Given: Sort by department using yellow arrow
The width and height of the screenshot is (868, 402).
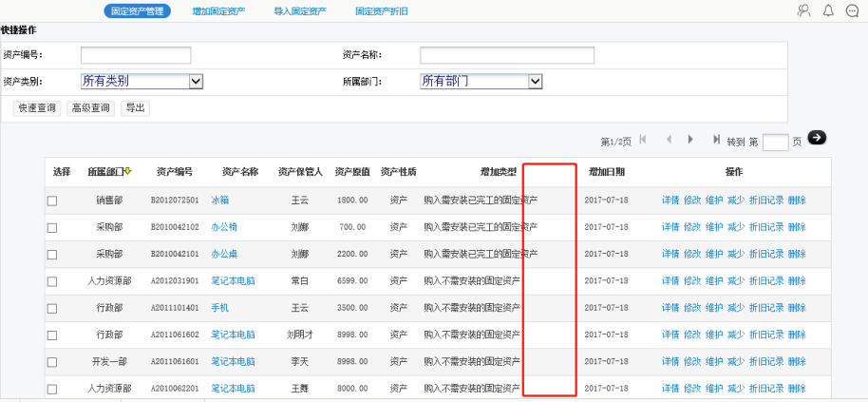Looking at the screenshot, I should (x=128, y=172).
